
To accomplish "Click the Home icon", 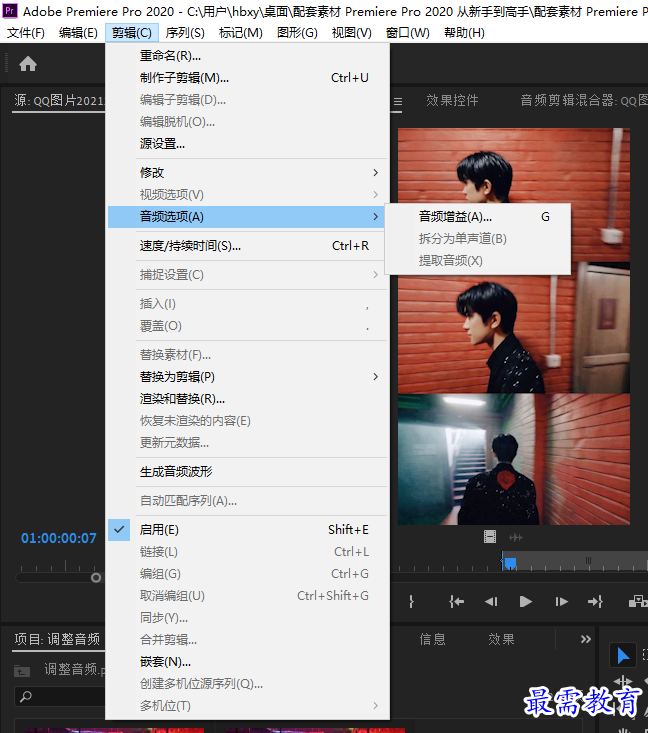I will 28,64.
